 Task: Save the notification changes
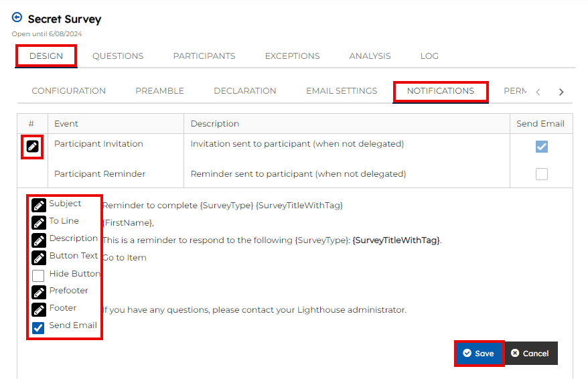click(x=478, y=354)
